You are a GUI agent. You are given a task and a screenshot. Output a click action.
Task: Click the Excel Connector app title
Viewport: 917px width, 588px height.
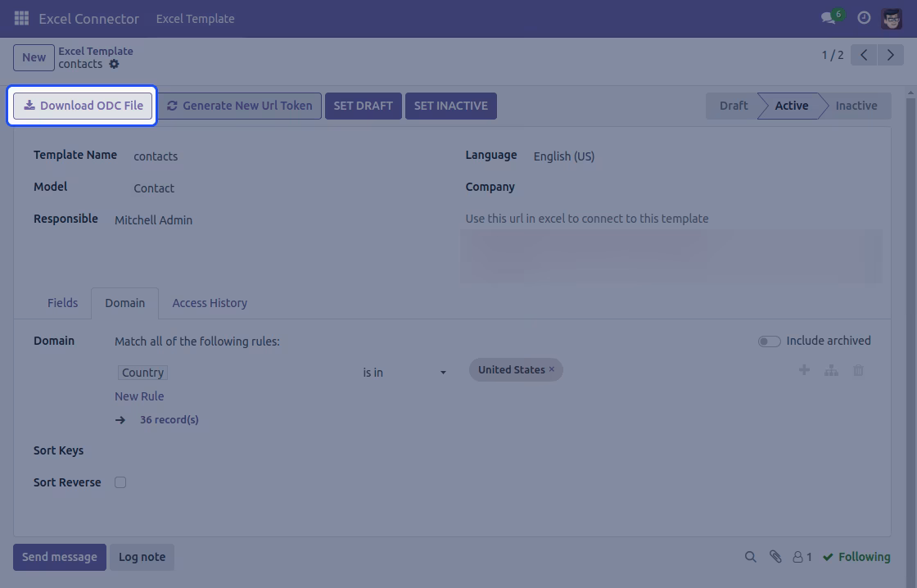(89, 19)
